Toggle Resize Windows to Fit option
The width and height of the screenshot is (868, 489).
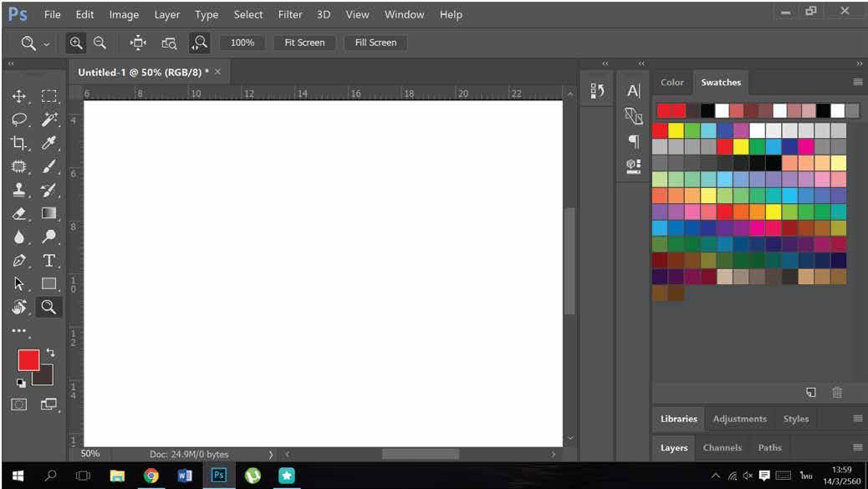pos(138,43)
